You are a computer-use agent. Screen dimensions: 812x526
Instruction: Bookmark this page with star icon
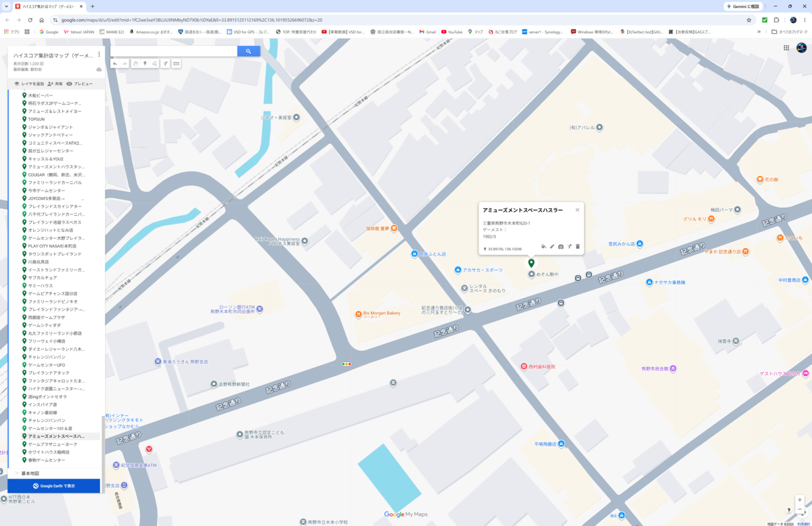coord(749,20)
